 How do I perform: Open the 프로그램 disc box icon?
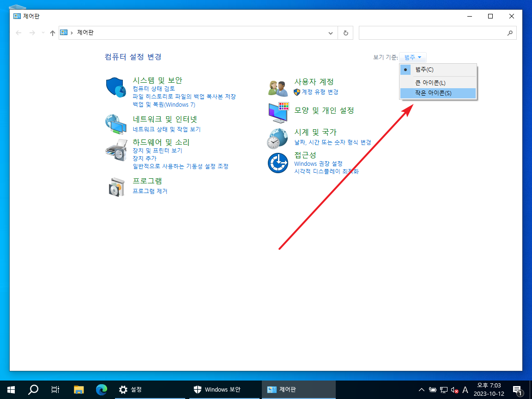117,187
